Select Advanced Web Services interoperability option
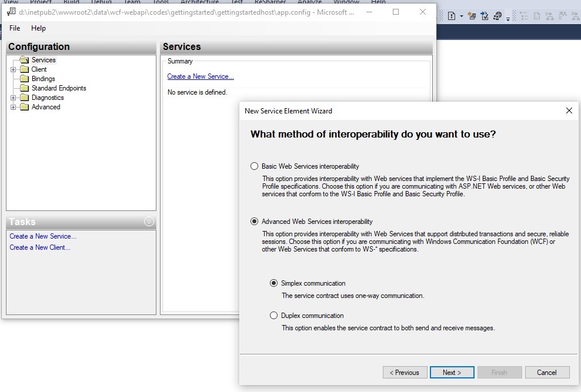The image size is (581, 392). (255, 222)
